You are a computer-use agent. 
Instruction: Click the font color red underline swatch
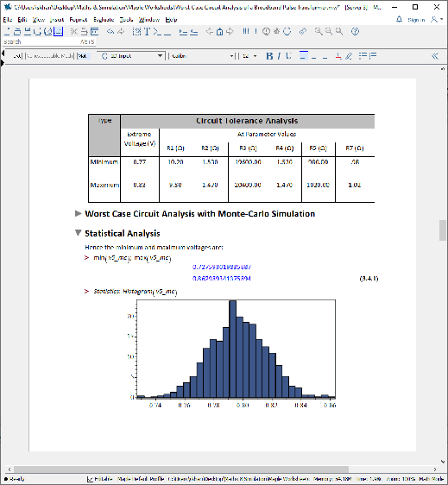click(x=338, y=56)
